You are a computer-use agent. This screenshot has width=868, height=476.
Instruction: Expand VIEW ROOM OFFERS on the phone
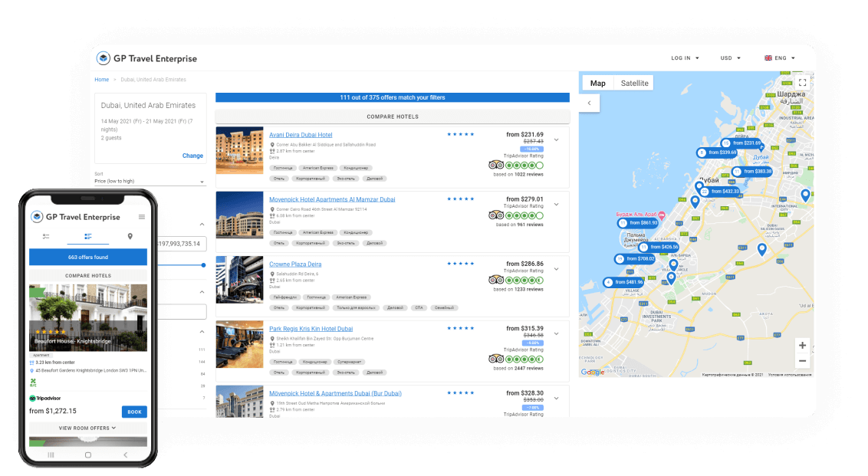(88, 428)
